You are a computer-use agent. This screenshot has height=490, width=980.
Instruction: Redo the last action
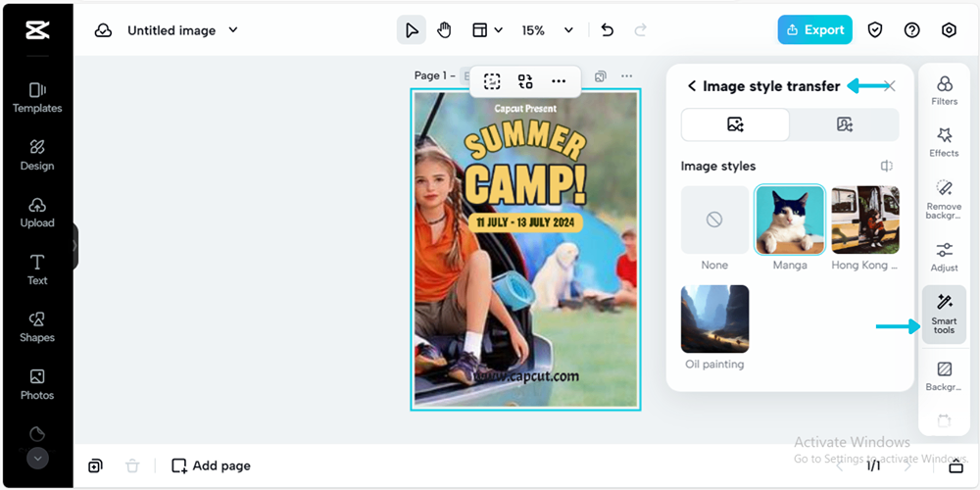click(640, 30)
